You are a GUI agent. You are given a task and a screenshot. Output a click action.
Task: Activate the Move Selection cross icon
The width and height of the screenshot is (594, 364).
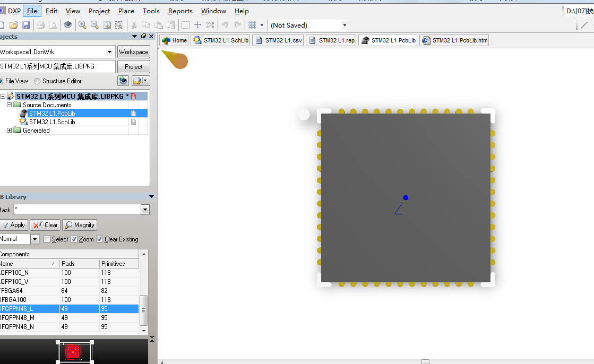pyautogui.click(x=198, y=25)
